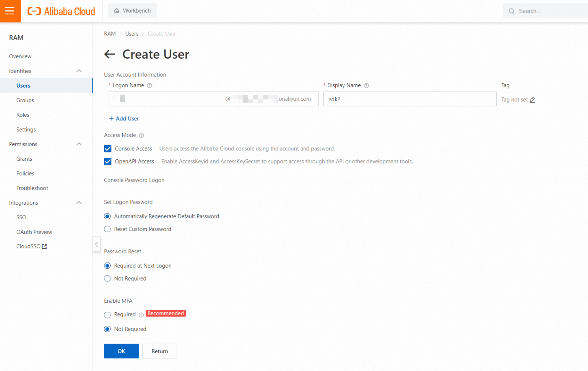Open the hamburger navigation menu

(x=10, y=11)
